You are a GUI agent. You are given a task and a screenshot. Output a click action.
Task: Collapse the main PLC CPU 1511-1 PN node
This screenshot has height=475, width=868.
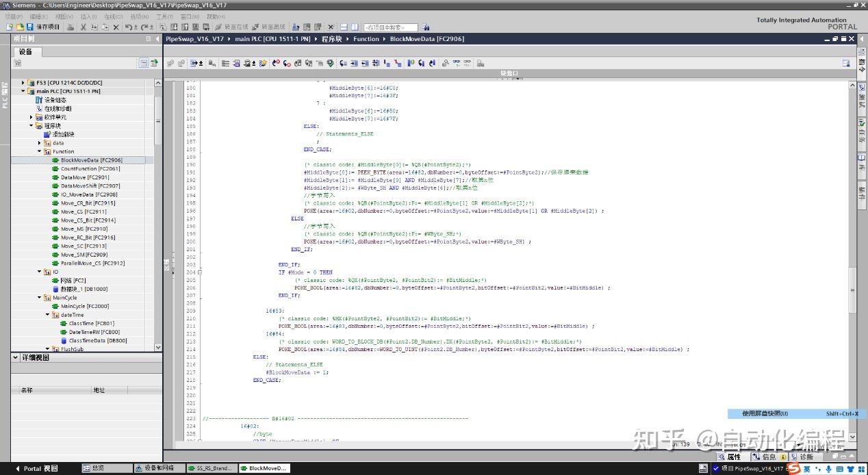pos(23,91)
